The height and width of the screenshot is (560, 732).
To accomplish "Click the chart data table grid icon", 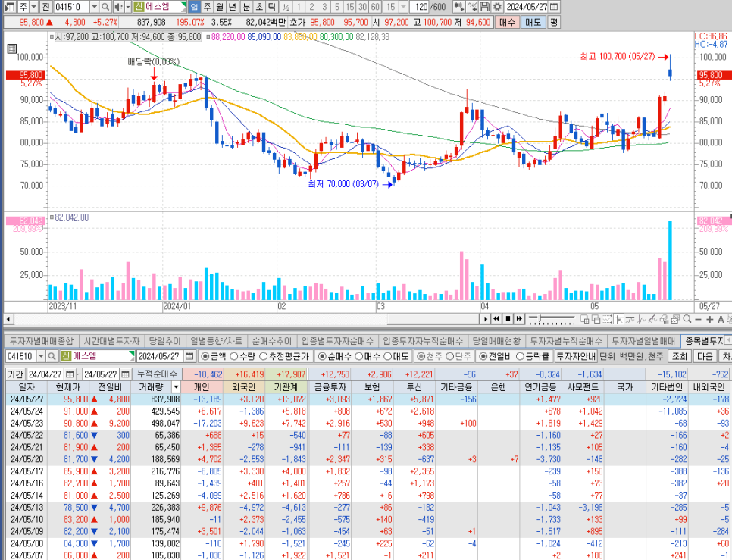I will (x=12, y=48).
